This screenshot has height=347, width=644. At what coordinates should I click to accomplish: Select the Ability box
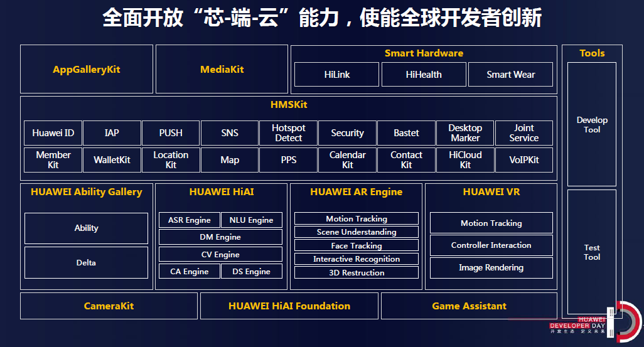86,228
